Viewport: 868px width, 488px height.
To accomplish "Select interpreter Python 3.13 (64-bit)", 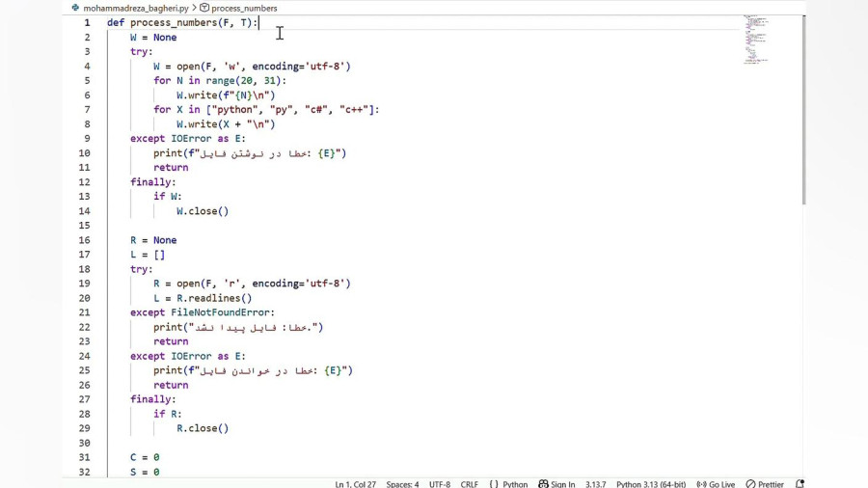I will pyautogui.click(x=651, y=484).
